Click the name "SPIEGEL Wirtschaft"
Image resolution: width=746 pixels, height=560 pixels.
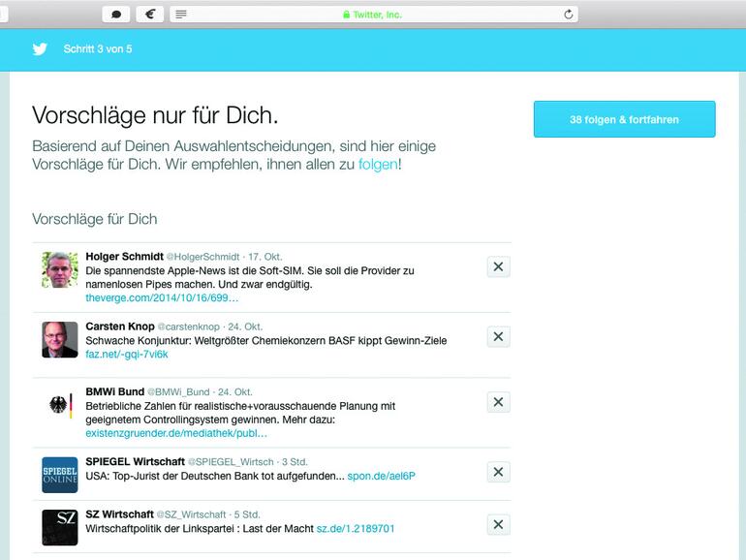tap(135, 461)
